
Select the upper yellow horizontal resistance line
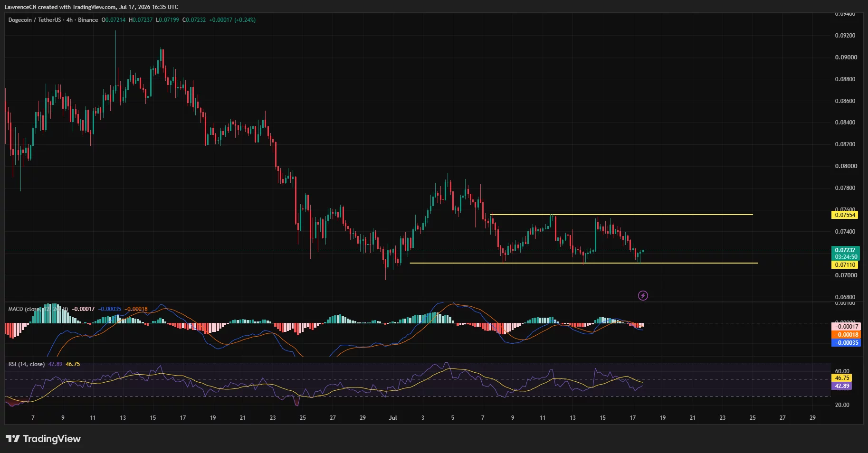621,215
